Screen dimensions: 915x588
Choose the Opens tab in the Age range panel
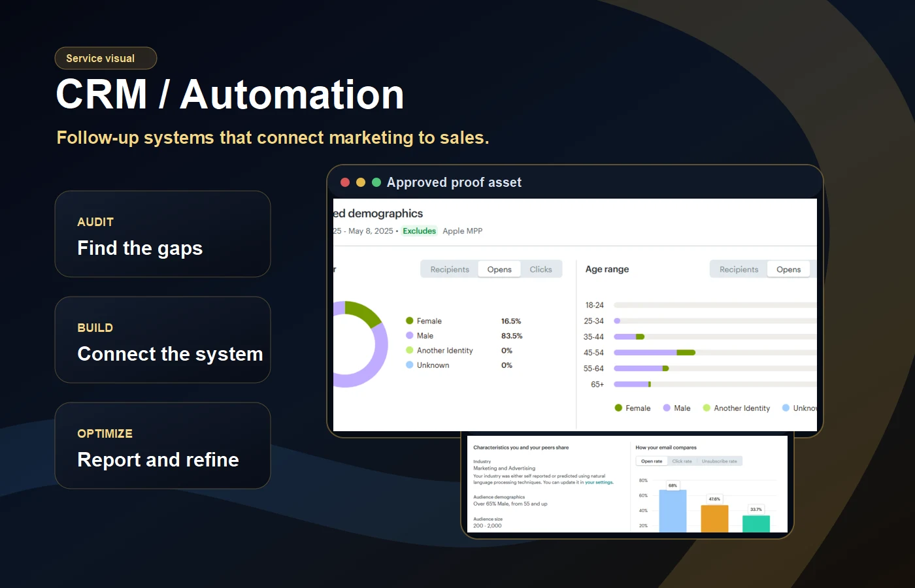(x=789, y=269)
